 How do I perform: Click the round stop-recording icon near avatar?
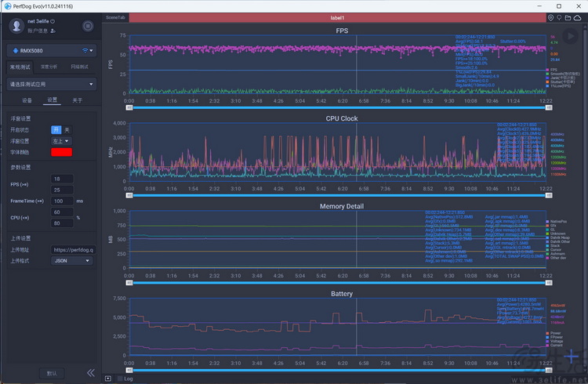pyautogui.click(x=88, y=26)
